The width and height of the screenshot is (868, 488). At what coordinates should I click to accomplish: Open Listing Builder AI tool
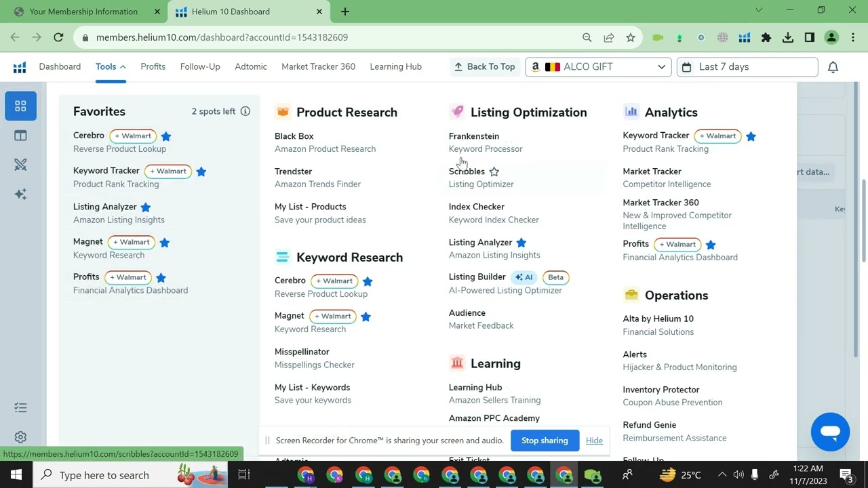[477, 277]
